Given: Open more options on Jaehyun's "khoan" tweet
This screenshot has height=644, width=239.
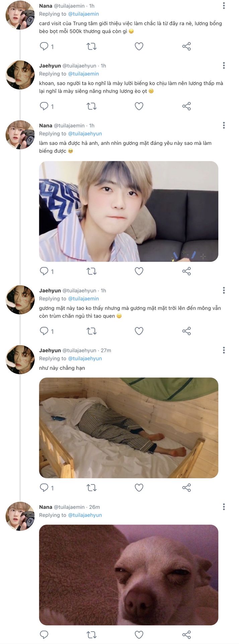Looking at the screenshot, I should (x=224, y=65).
